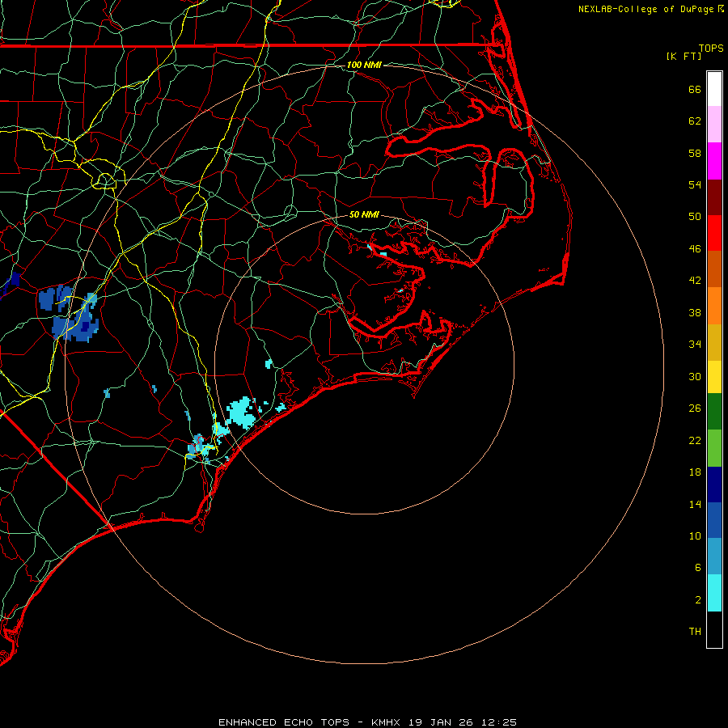Click the legend value 14
Viewport: 728px width, 728px height.
pos(695,504)
